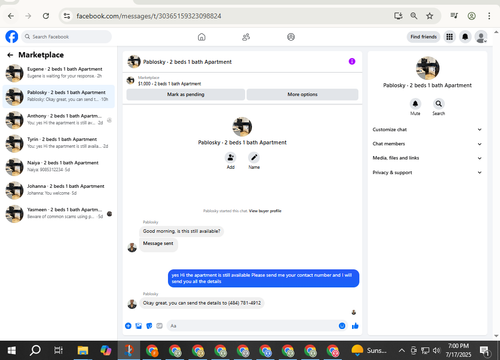The image size is (500, 360).
Task: Open more actions plus icon in composer
Action: coord(128,326)
